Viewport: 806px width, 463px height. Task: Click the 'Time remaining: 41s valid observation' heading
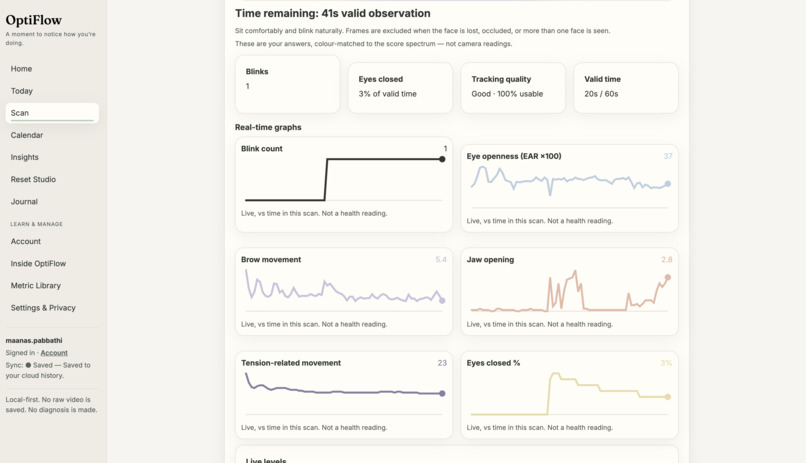click(333, 13)
